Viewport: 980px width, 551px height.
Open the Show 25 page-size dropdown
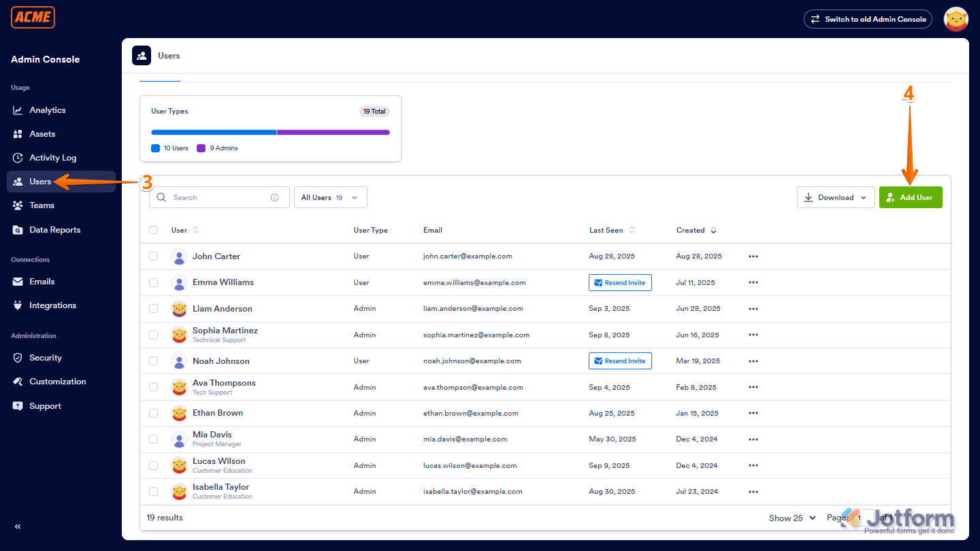coord(792,518)
